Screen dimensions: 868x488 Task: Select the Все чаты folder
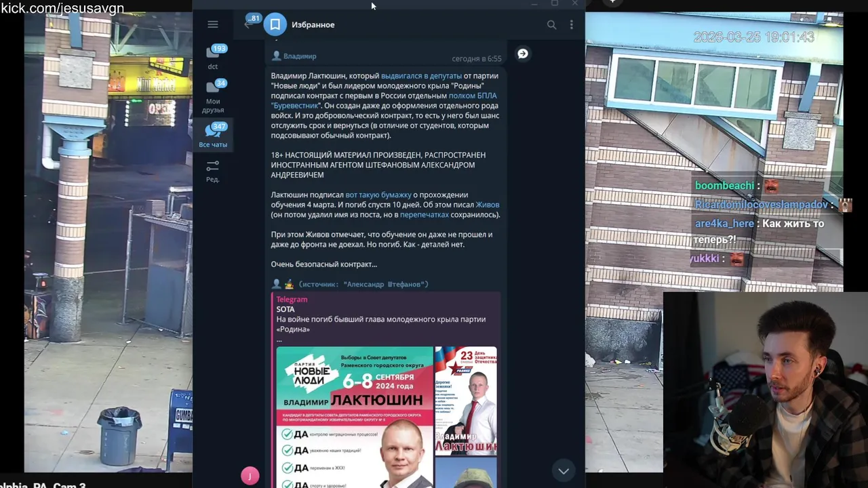click(x=213, y=135)
